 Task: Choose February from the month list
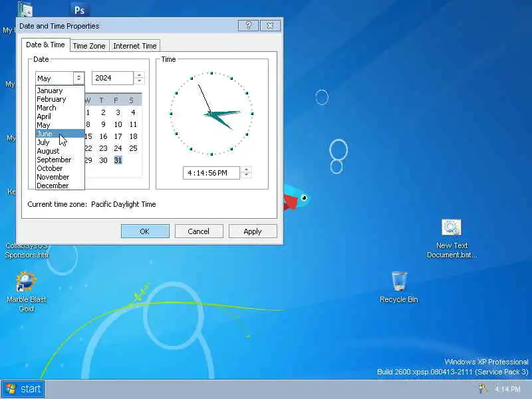tap(60, 99)
